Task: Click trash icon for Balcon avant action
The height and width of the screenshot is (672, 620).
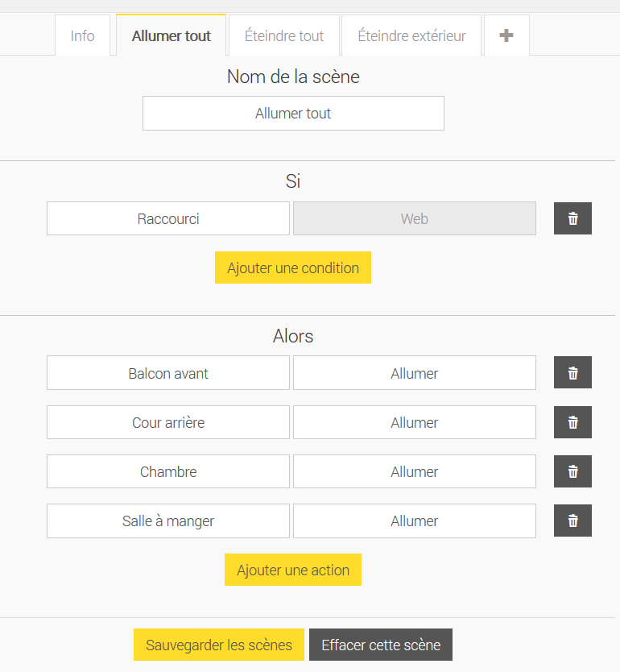Action: coord(572,373)
